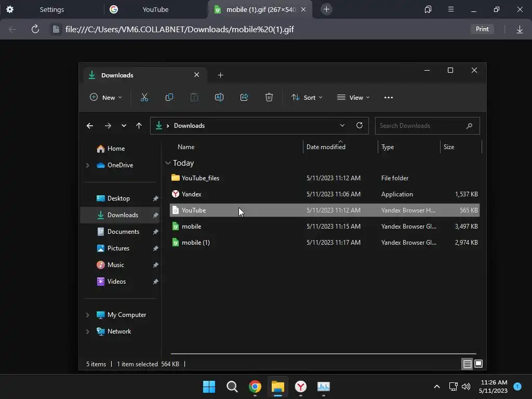
Task: Click the browser address bar URL
Action: 179,30
